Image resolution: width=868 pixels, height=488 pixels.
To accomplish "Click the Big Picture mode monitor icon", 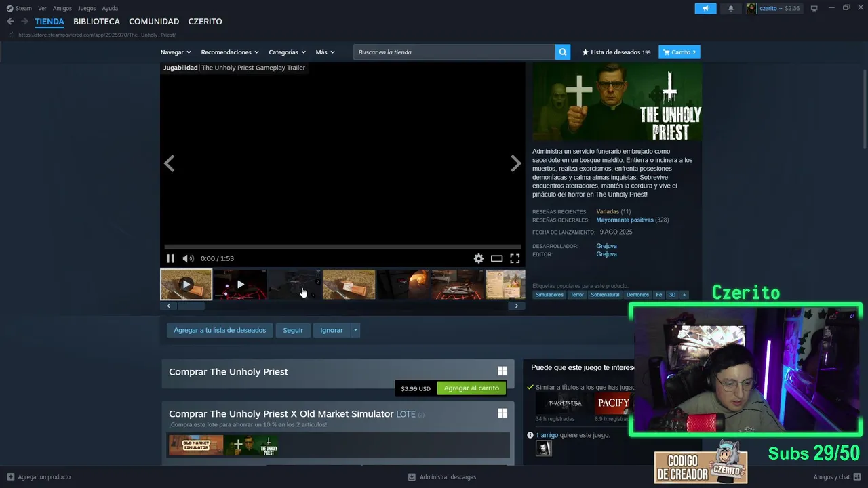I will click(x=814, y=8).
